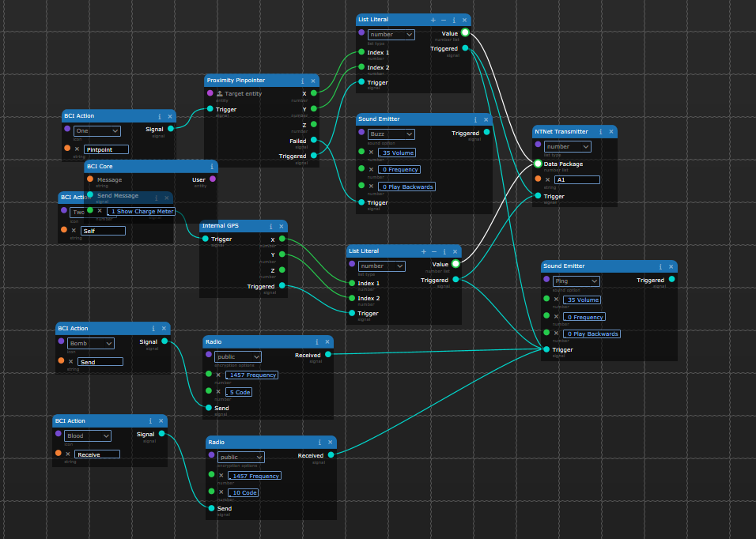This screenshot has width=756, height=539.
Task: Toggle "Show Charge Meter" on the BCI Core node
Action: (140, 211)
